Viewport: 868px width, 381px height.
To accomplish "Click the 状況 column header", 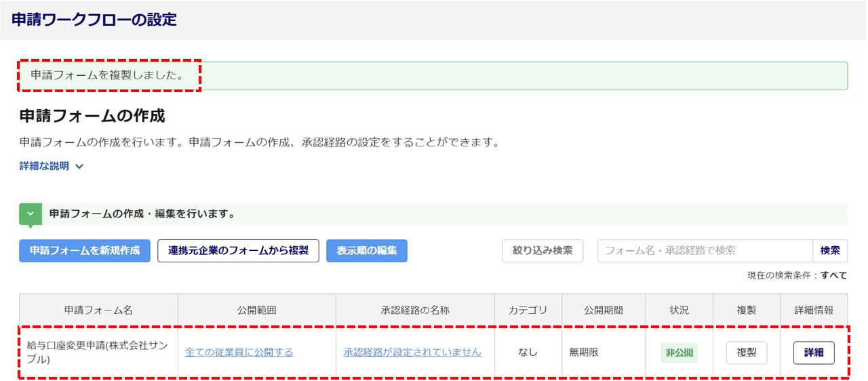I will click(679, 310).
